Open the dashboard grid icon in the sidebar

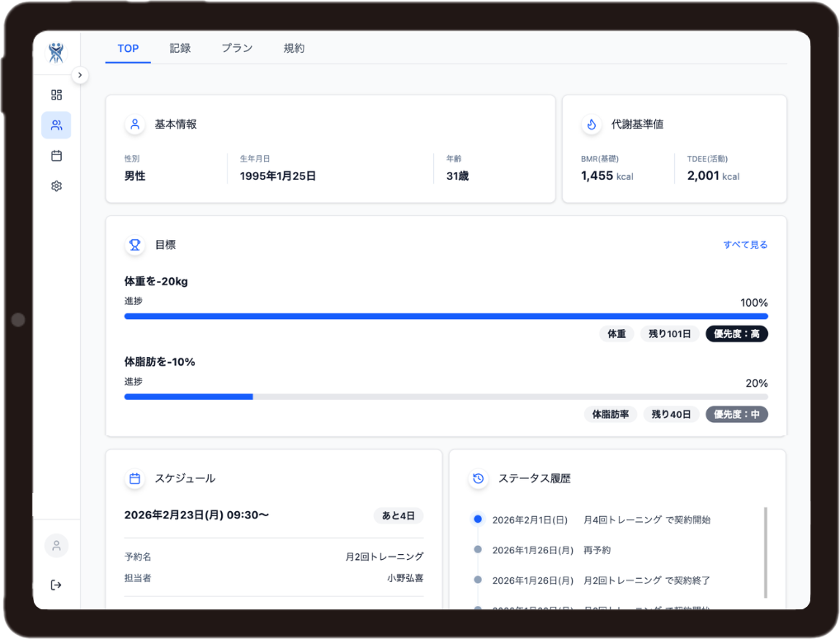[55, 95]
